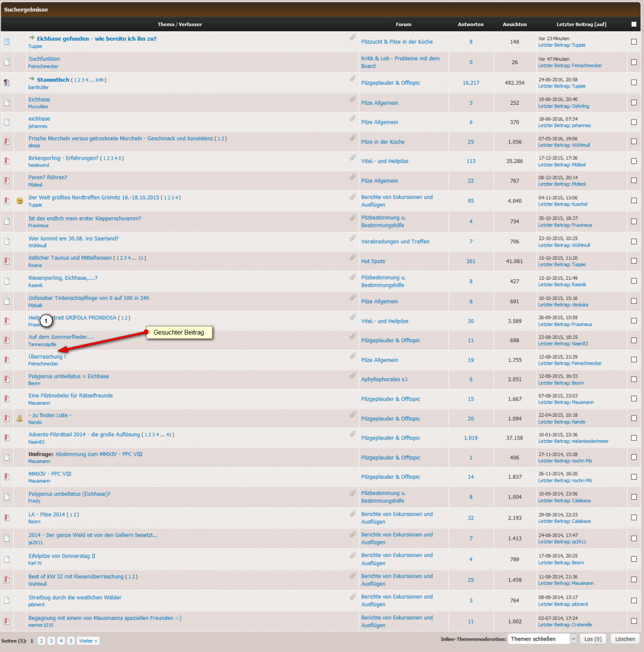Jump to last page 649 of Stammtisch
Image resolution: width=644 pixels, height=652 pixels.
(99, 80)
